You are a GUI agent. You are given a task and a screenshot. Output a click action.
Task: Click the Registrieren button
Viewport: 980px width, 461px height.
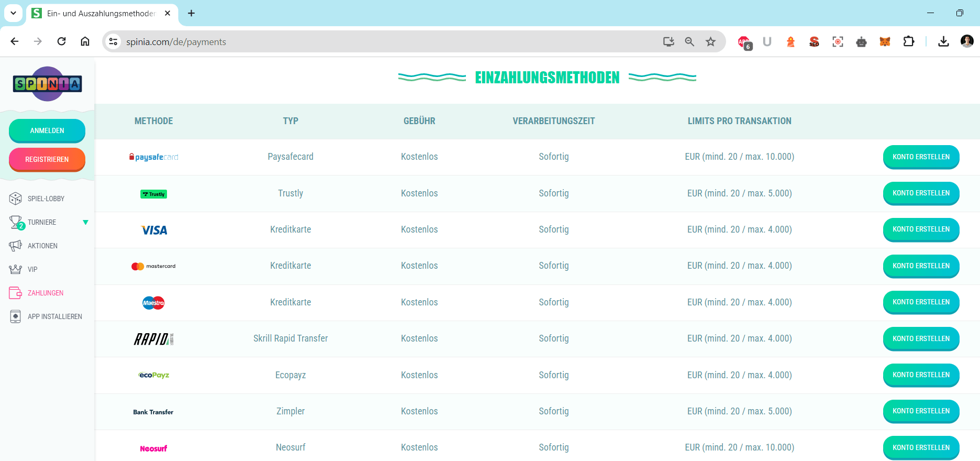click(47, 159)
